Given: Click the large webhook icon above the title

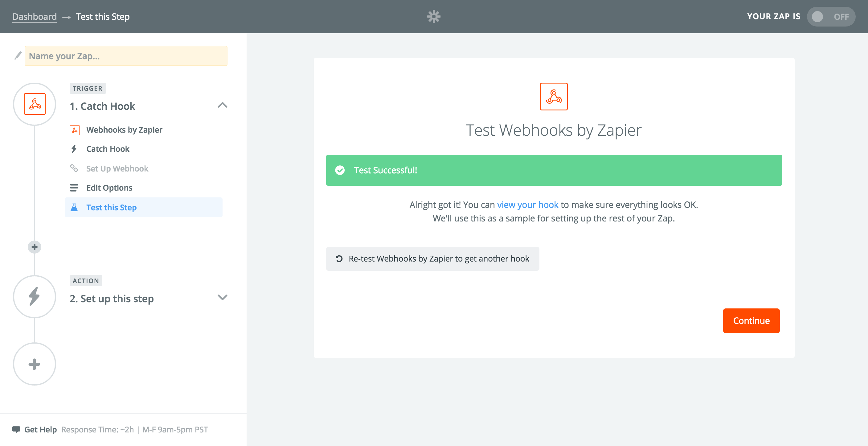Looking at the screenshot, I should click(554, 97).
